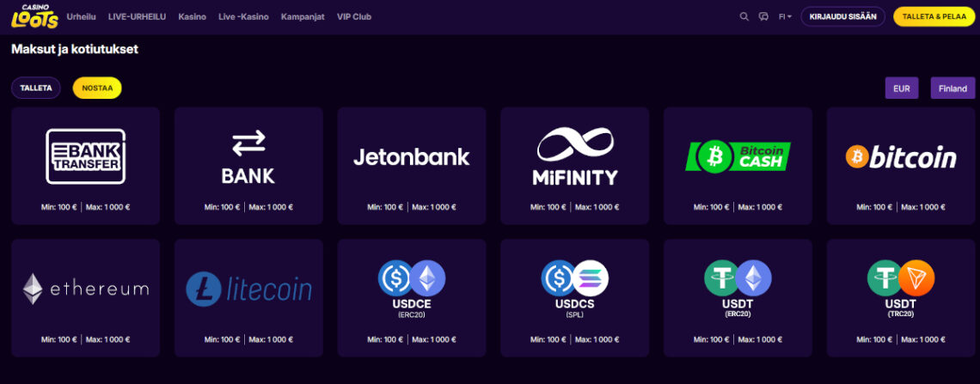Pick the Ethereum payment option
The image size is (980, 384).
coord(85,297)
